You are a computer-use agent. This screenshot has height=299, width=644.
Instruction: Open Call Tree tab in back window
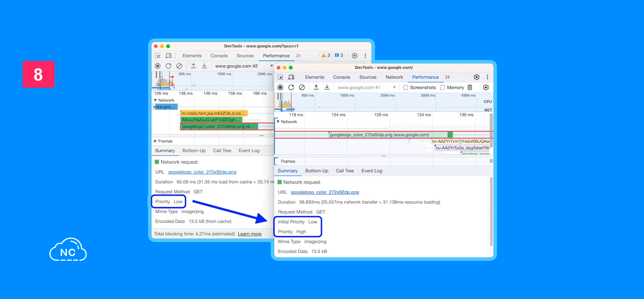click(222, 151)
